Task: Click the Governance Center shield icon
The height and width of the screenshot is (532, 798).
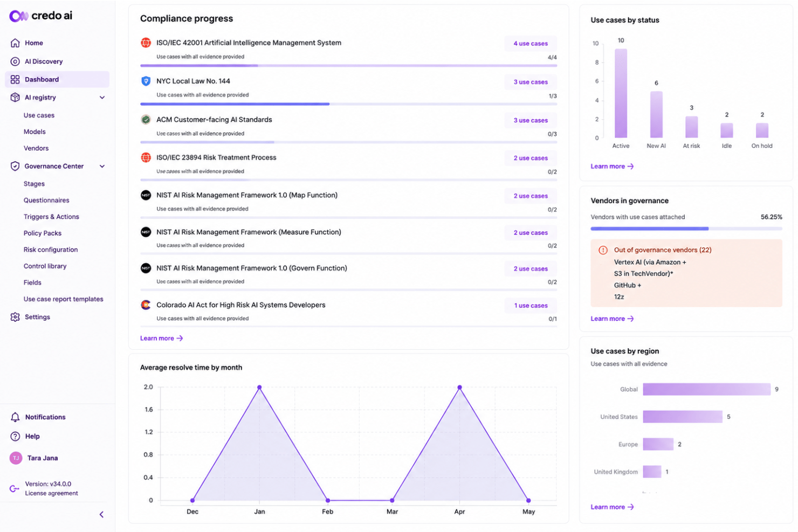Action: (15, 166)
